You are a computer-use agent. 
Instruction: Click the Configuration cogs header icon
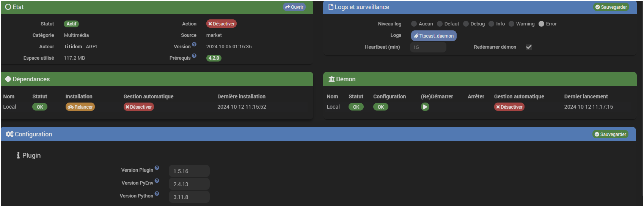pos(9,134)
